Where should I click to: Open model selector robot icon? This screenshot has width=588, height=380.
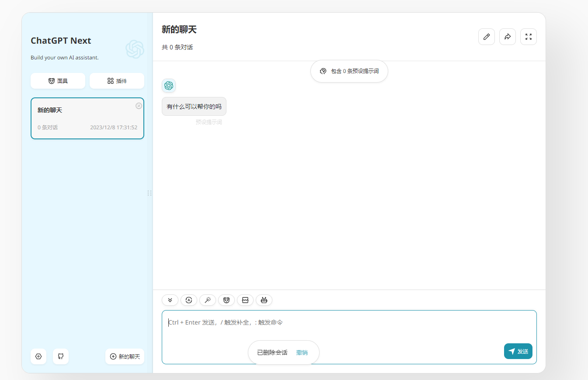pyautogui.click(x=264, y=300)
